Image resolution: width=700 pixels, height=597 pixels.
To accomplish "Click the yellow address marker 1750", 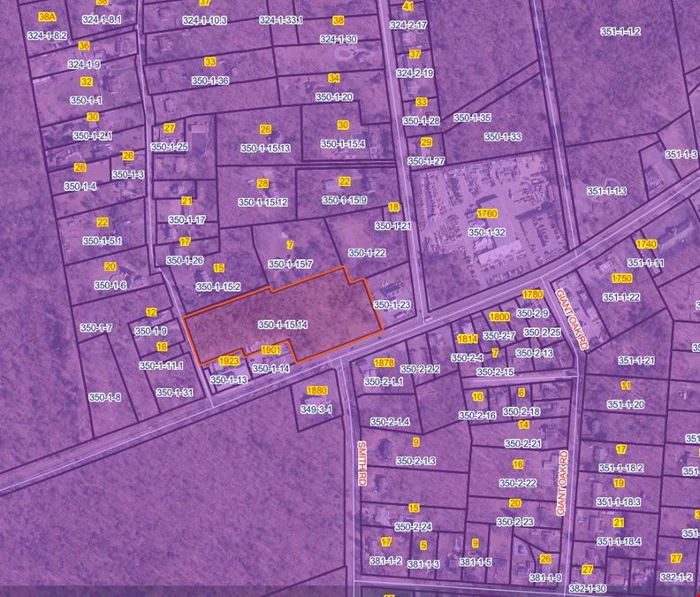I will point(621,278).
